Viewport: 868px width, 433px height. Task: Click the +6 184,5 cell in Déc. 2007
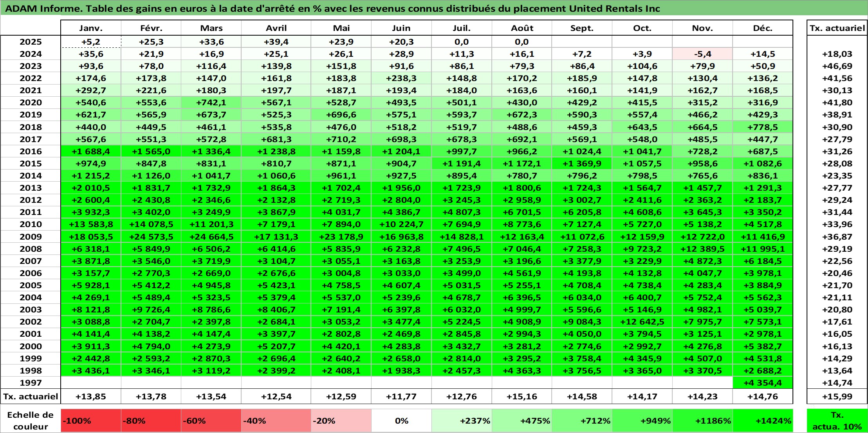click(x=763, y=261)
